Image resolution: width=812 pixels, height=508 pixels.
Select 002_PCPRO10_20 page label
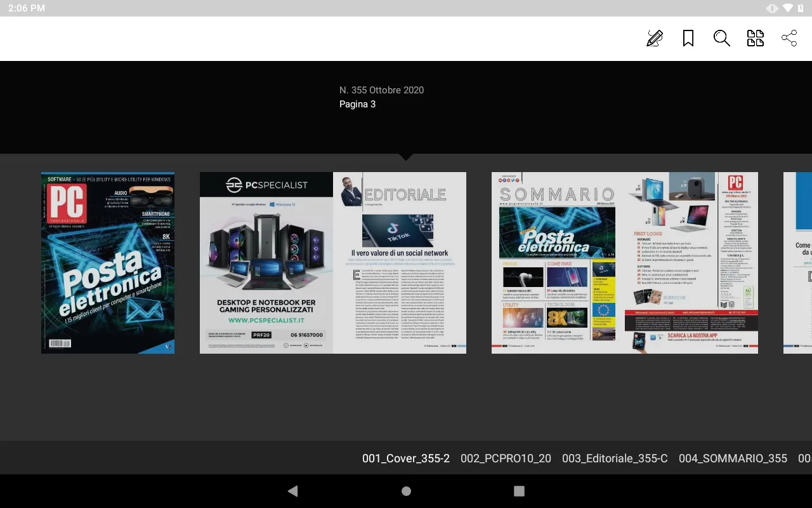coord(506,458)
